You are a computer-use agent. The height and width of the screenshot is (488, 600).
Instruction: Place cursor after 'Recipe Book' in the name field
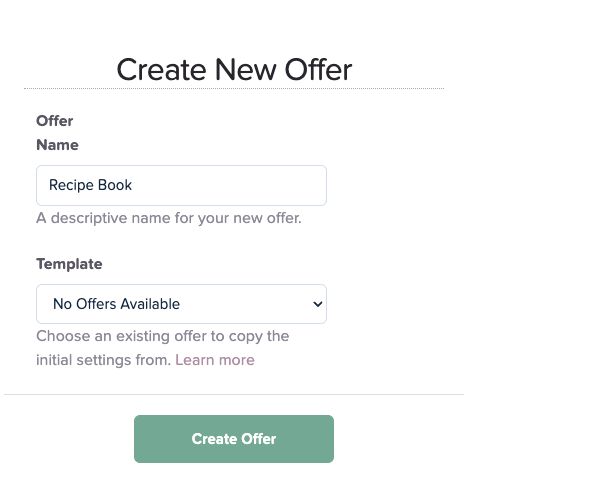point(134,186)
